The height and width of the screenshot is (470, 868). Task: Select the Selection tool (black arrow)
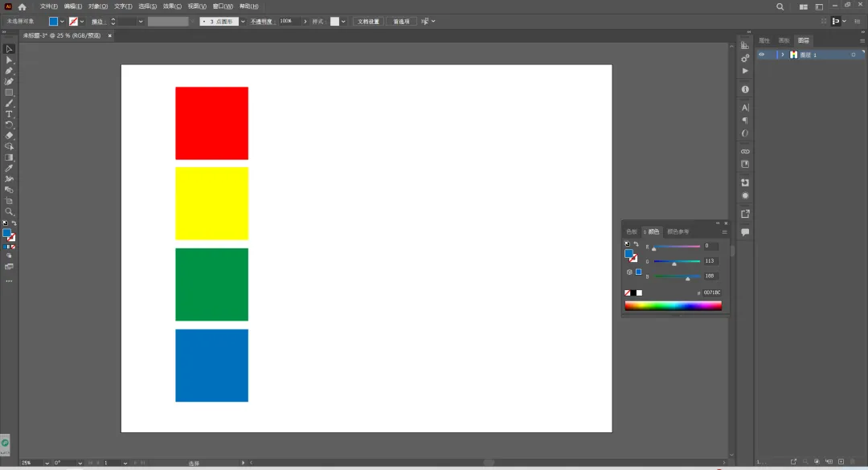click(9, 49)
